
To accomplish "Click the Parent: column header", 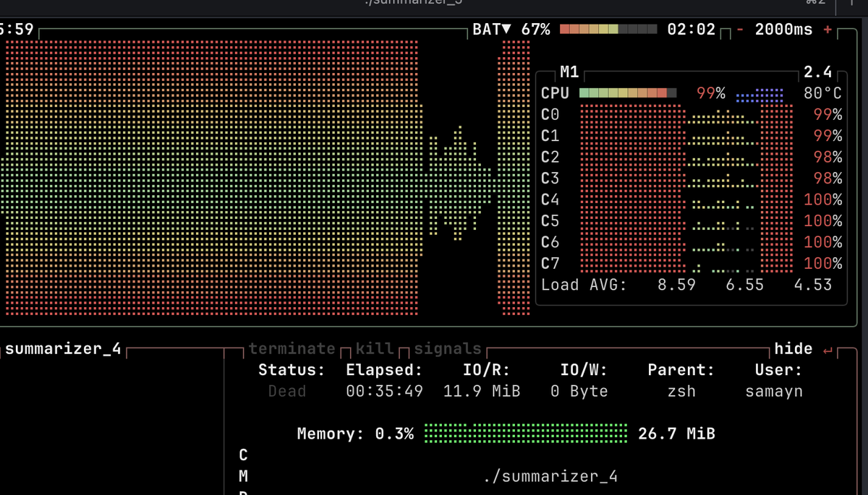I will pos(681,370).
